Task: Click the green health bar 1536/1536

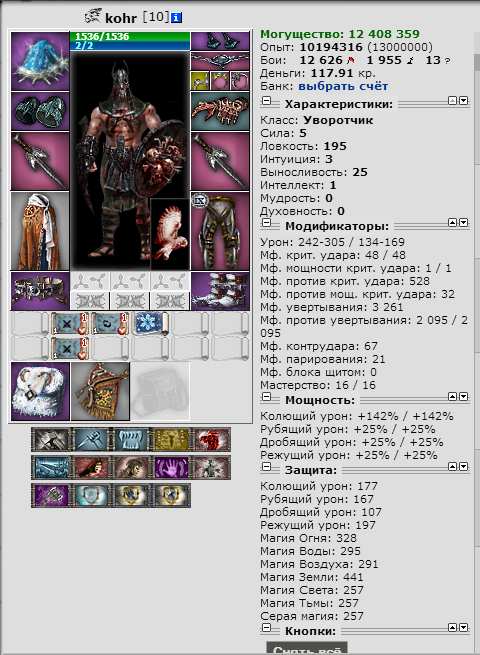Action: tap(130, 36)
